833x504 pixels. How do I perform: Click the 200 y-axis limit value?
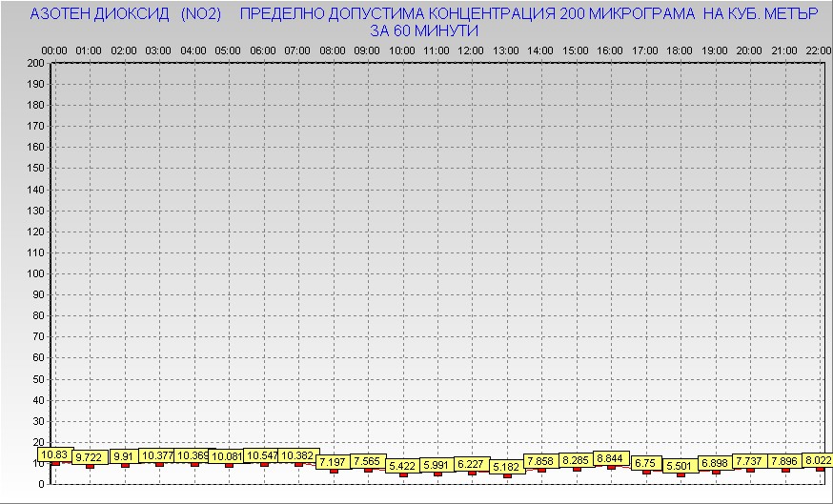[x=35, y=63]
